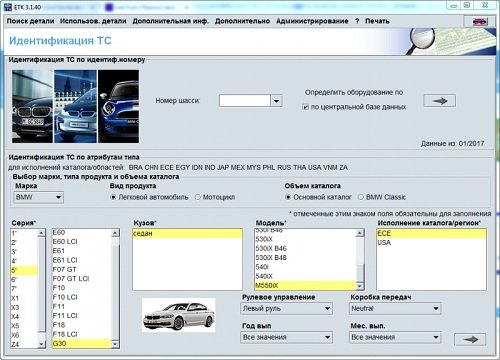Viewport: 500px width, 360px height.
Task: Click the BMW i8 car image
Action: pyautogui.click(x=76, y=106)
